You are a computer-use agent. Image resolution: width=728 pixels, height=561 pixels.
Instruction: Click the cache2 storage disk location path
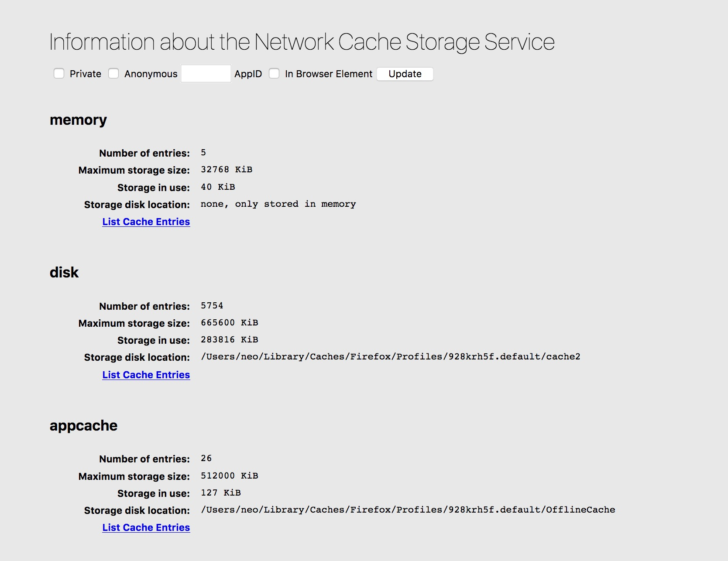tap(390, 357)
